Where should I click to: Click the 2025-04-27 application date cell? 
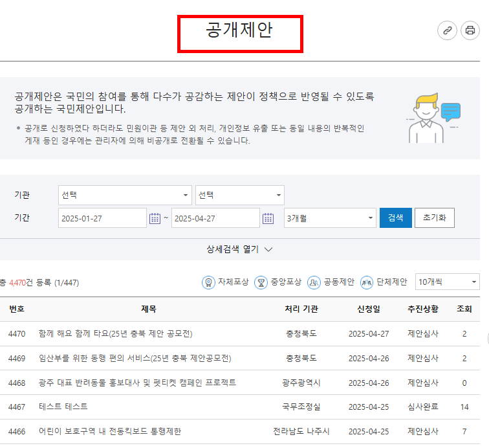(x=369, y=334)
